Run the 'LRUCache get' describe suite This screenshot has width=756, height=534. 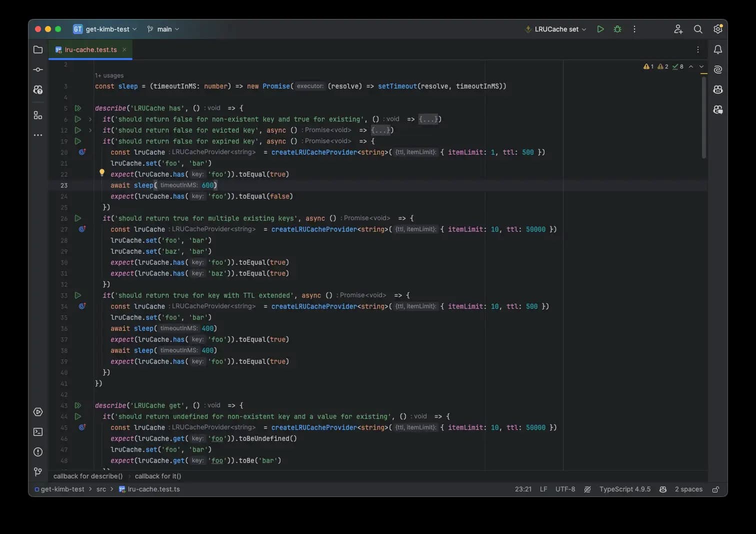(78, 405)
